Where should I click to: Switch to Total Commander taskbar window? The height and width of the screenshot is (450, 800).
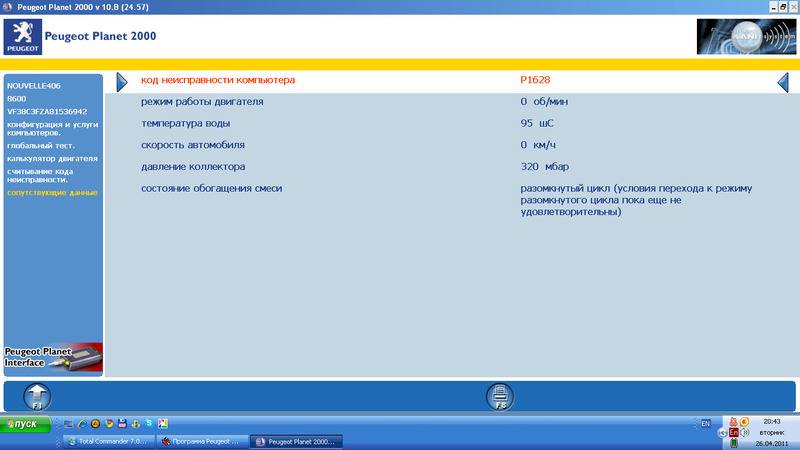pyautogui.click(x=110, y=440)
